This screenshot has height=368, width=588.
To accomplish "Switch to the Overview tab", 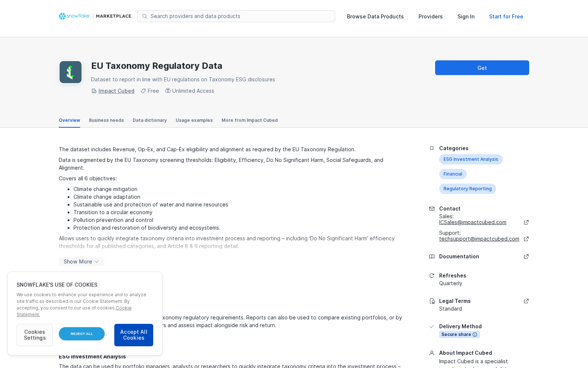I will (69, 120).
